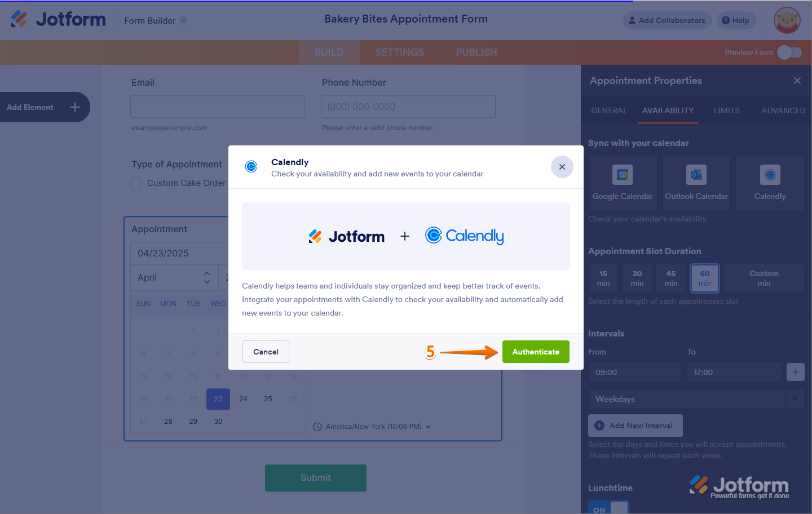Cancel the Calendly dialog
812x514 pixels.
(x=266, y=352)
